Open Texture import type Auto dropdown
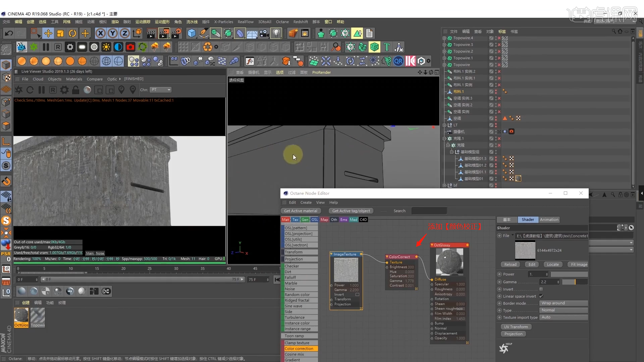The height and width of the screenshot is (362, 644). 563,317
